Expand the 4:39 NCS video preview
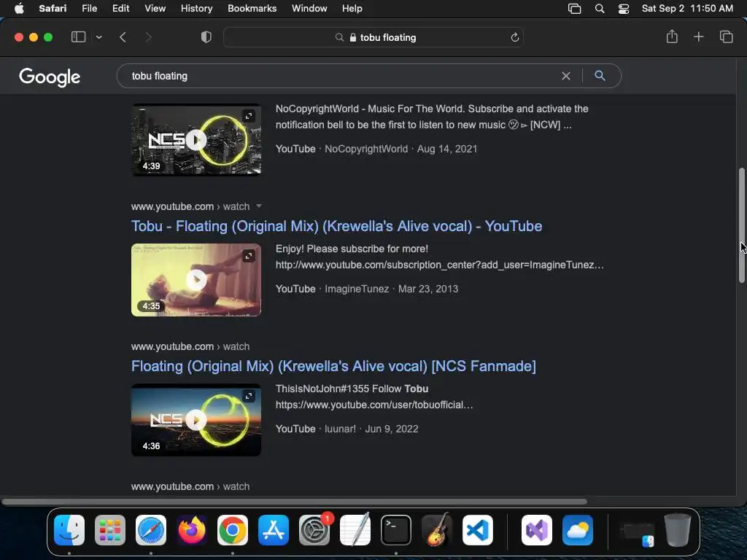Viewport: 747px width, 560px height. point(249,116)
